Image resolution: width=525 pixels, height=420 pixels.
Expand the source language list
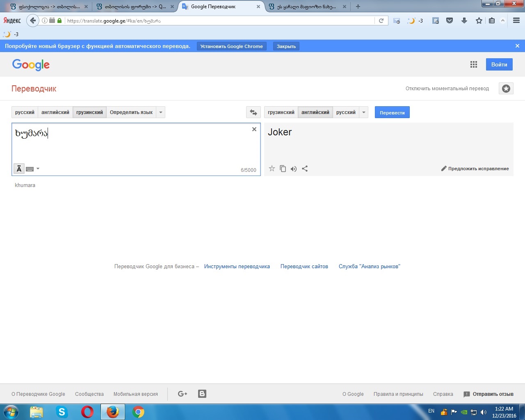pyautogui.click(x=161, y=112)
